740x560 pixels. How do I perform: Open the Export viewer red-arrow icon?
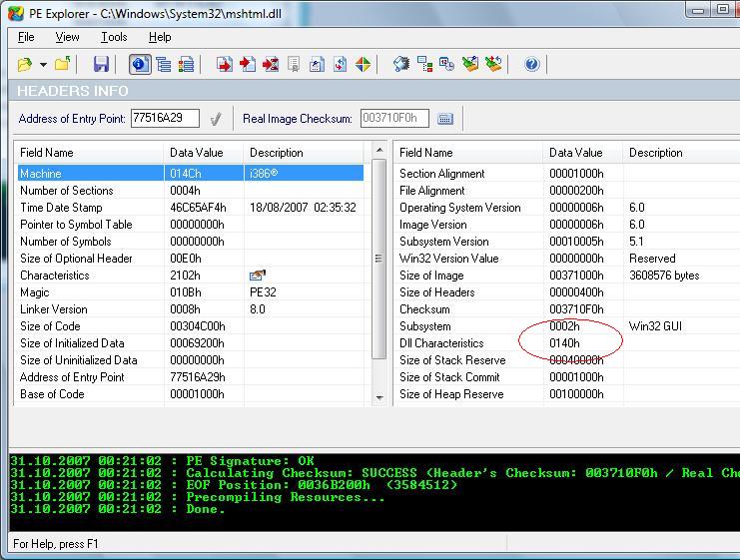tap(225, 64)
